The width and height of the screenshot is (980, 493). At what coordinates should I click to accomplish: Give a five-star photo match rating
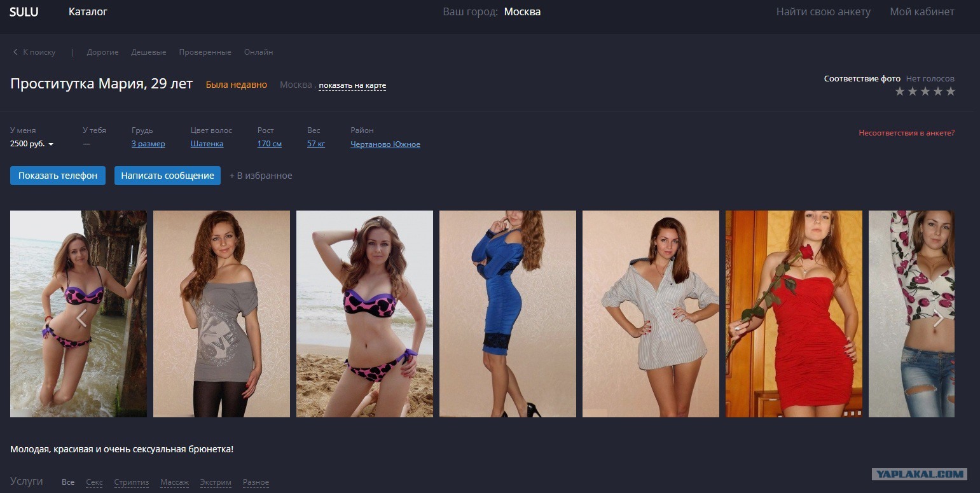pos(951,92)
